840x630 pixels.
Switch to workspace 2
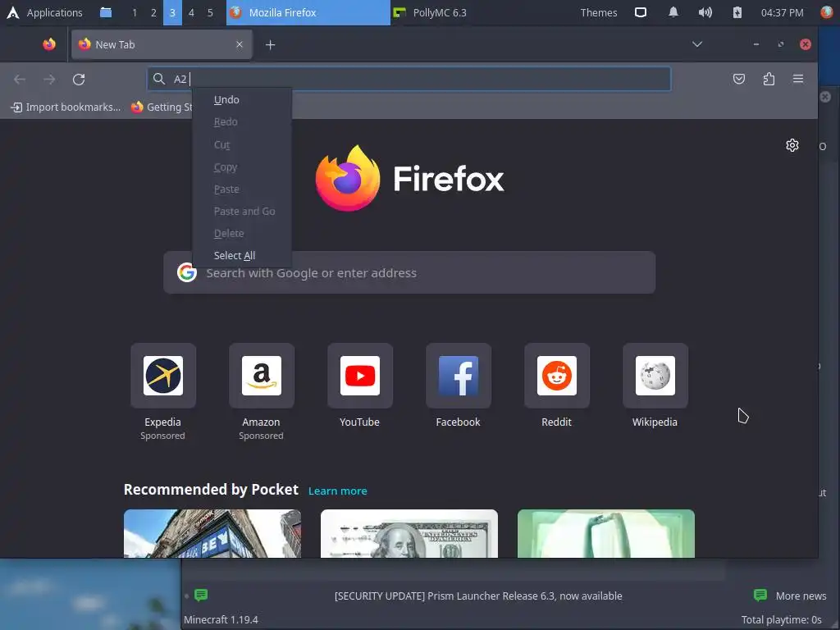point(153,12)
